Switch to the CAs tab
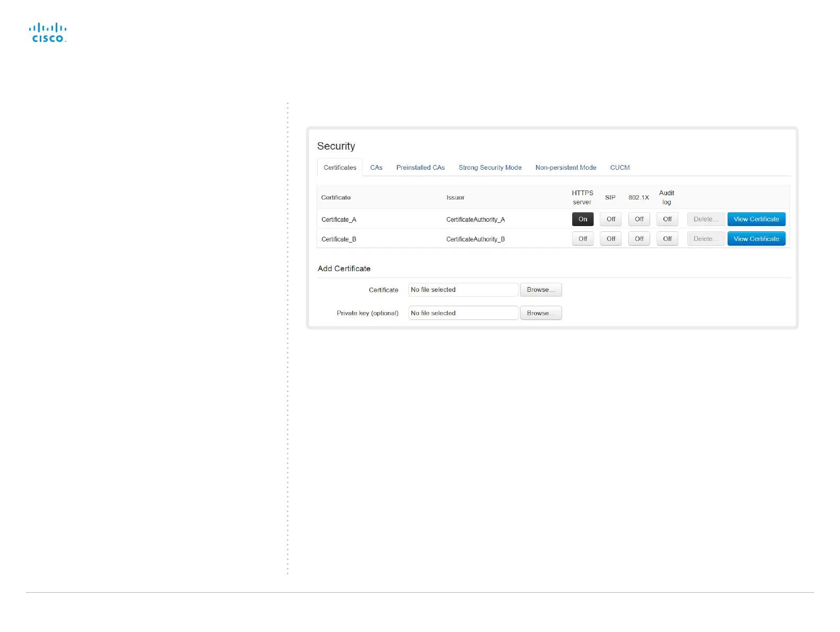This screenshot has height=632, width=840. tap(376, 168)
